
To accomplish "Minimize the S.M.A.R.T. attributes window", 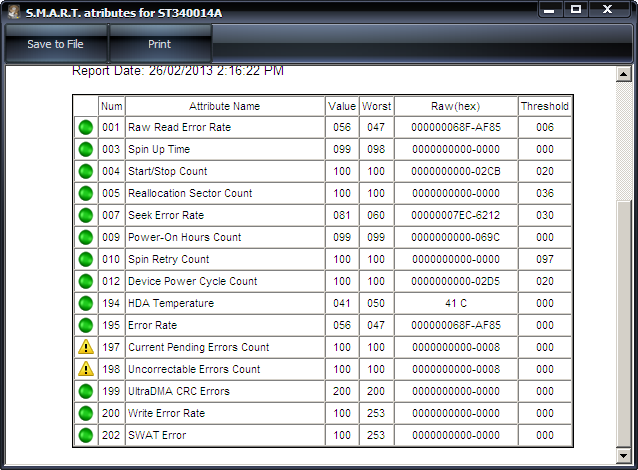I will pyautogui.click(x=550, y=10).
